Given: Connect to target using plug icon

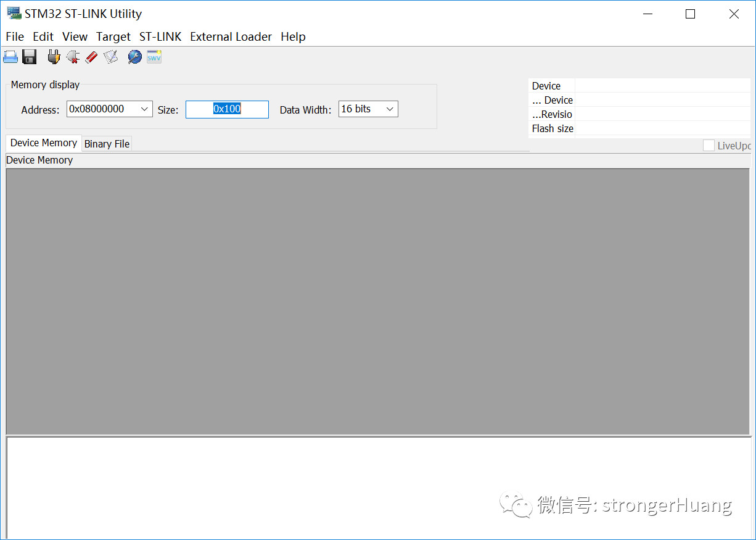Looking at the screenshot, I should [x=54, y=57].
